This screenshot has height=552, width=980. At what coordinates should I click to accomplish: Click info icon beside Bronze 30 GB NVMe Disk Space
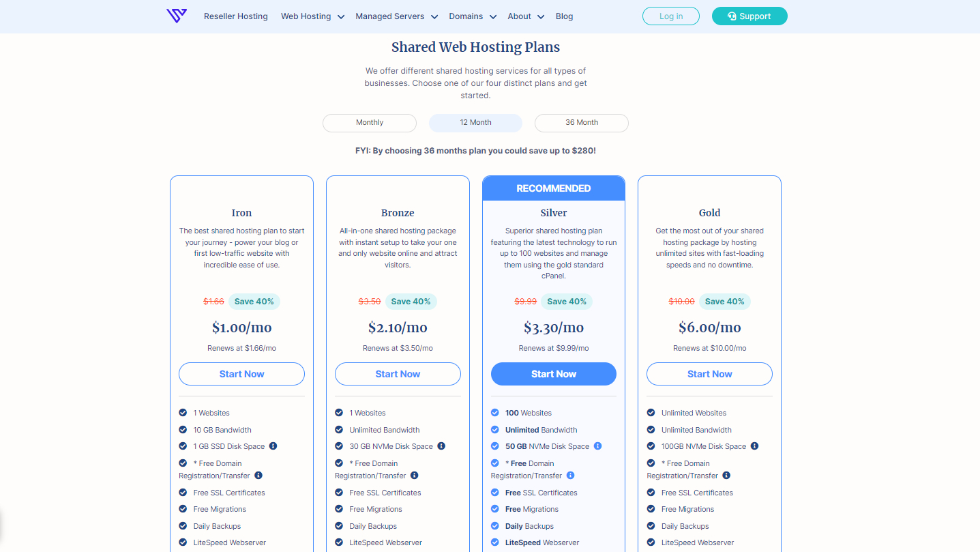click(x=441, y=446)
